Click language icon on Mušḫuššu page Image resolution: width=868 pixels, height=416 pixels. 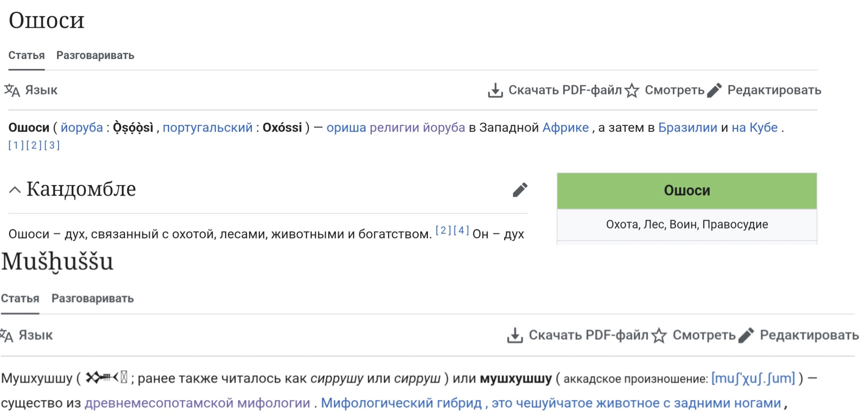7,335
